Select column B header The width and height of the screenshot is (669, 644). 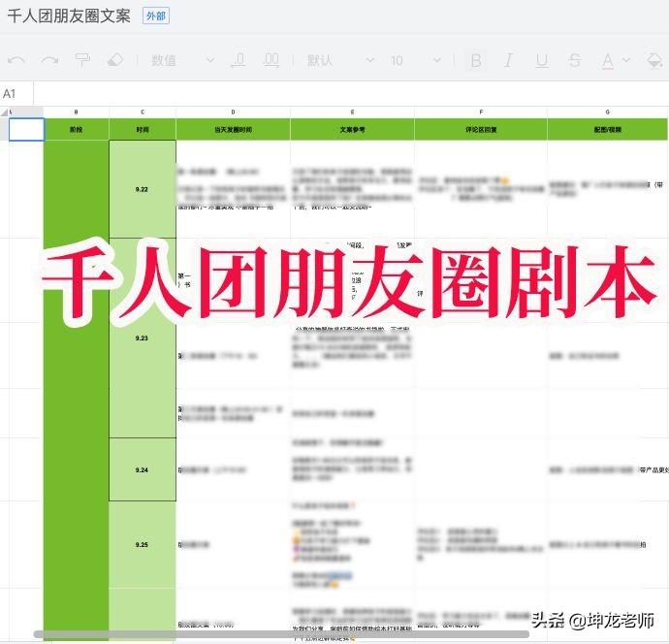[x=76, y=113]
